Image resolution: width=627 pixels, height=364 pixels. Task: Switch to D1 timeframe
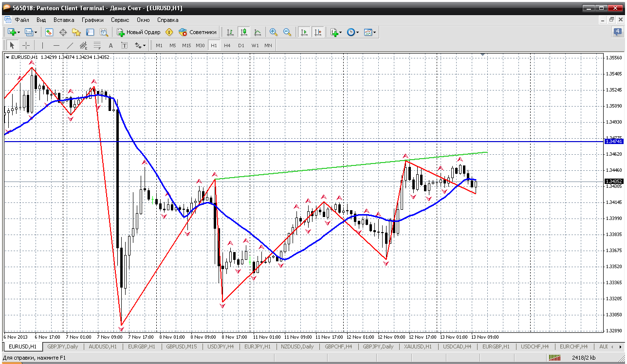pyautogui.click(x=241, y=45)
